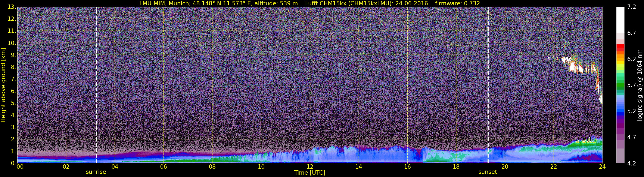
Task: Click the colorbar tick label '5.7'
Action: click(x=632, y=85)
